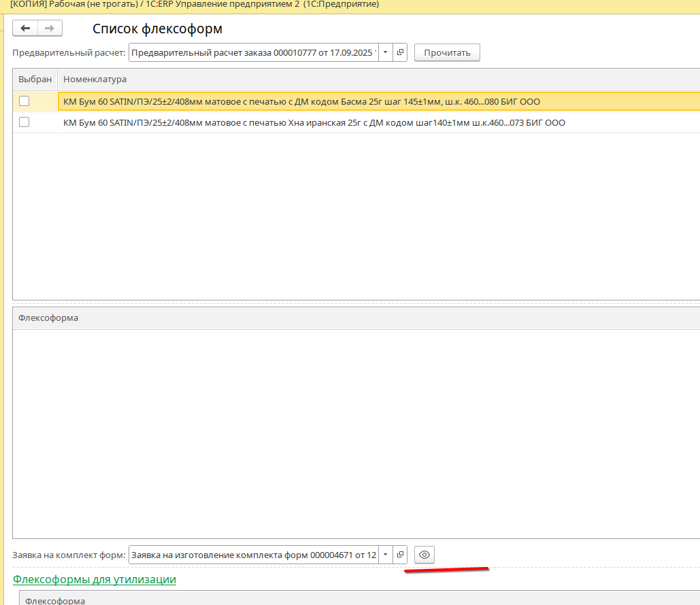Click the Выбран column header

point(35,80)
